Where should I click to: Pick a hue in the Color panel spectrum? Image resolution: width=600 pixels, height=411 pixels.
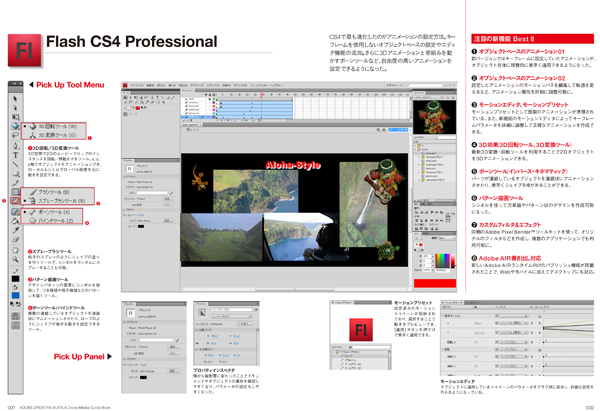(x=442, y=261)
